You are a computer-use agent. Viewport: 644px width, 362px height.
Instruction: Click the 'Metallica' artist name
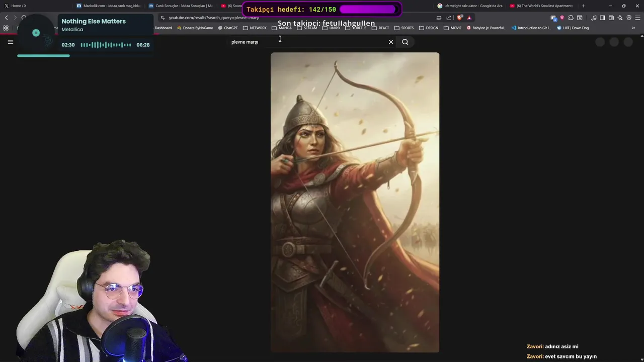(72, 30)
